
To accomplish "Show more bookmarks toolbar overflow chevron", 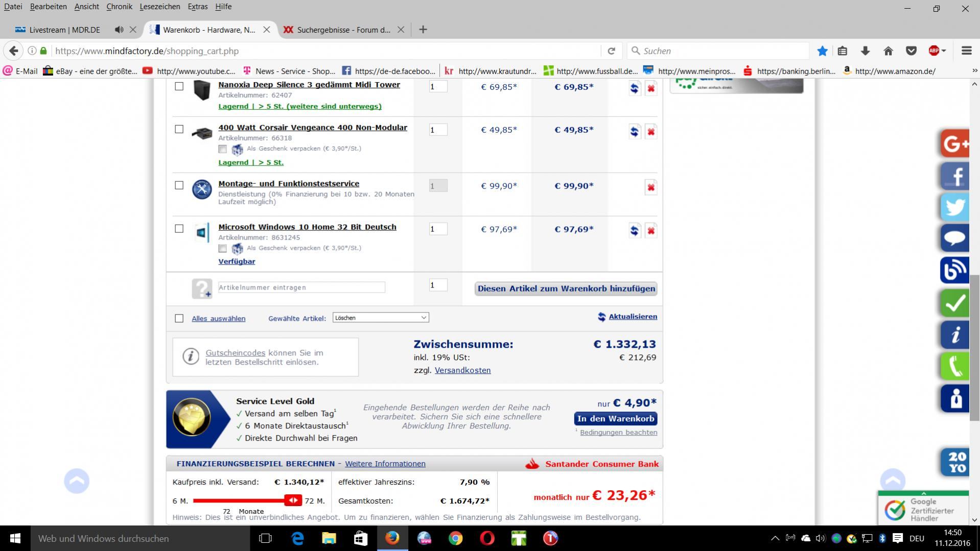I will [x=974, y=71].
